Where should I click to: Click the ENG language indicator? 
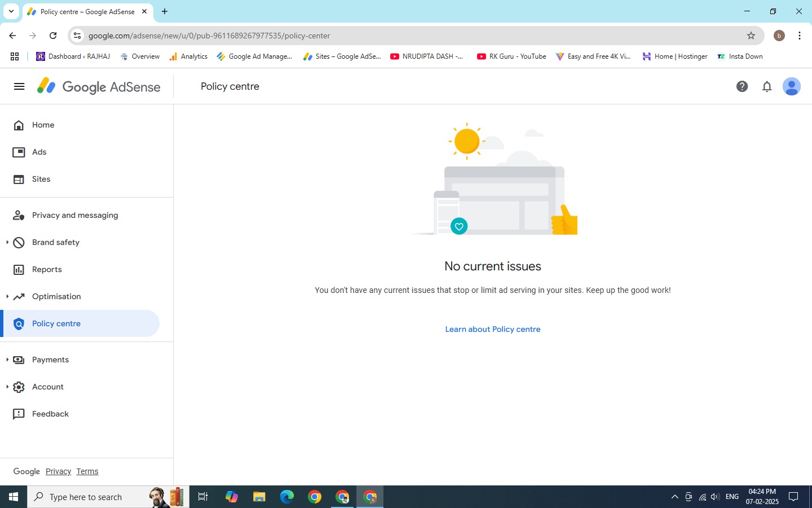click(732, 497)
